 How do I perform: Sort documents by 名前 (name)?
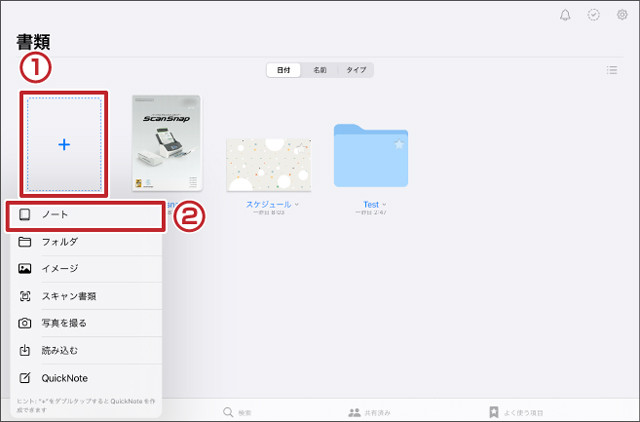point(320,70)
